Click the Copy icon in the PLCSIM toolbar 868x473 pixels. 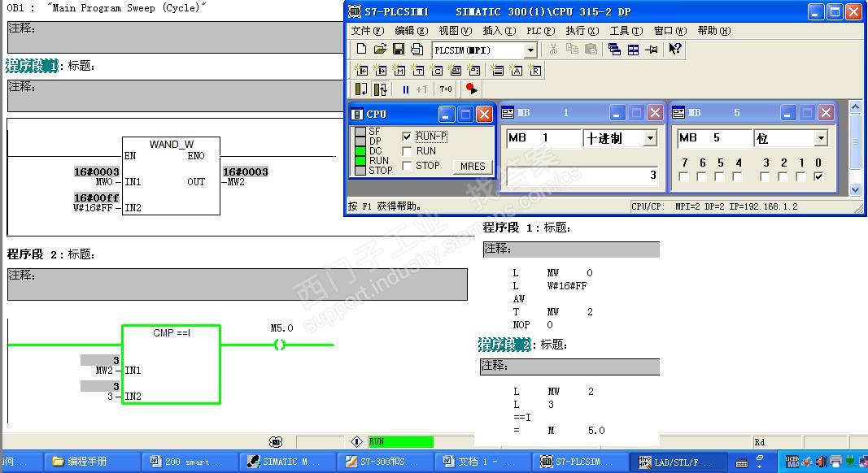tap(572, 50)
